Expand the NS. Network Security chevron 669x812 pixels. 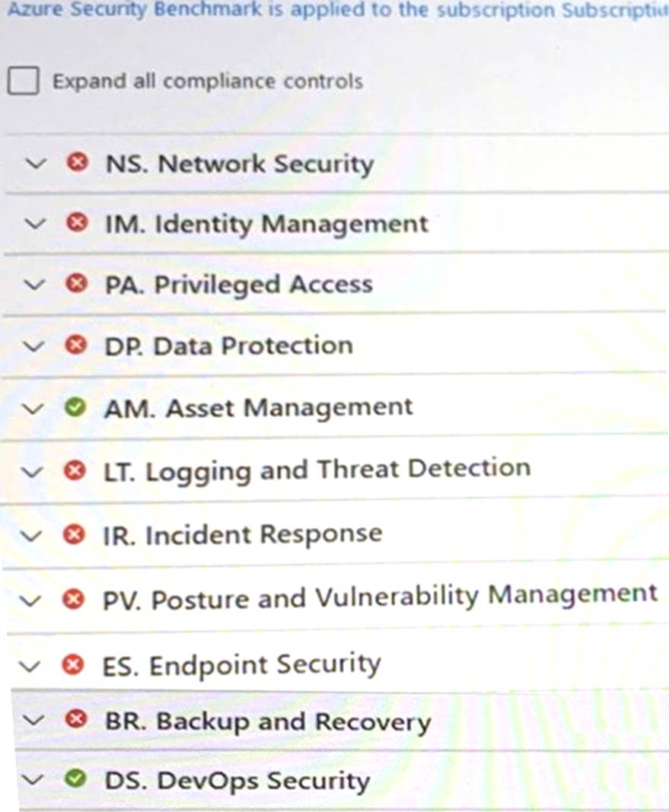[x=35, y=164]
